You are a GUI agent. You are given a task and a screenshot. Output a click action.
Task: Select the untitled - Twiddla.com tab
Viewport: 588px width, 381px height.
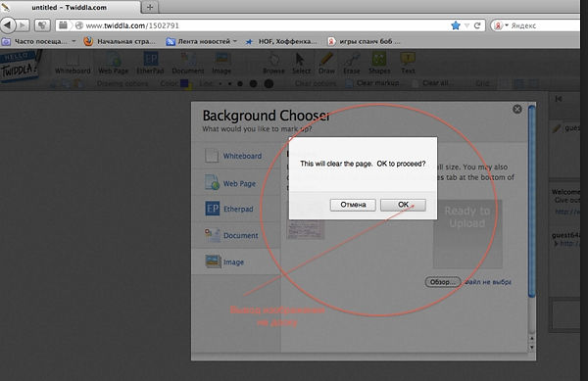(70, 7)
